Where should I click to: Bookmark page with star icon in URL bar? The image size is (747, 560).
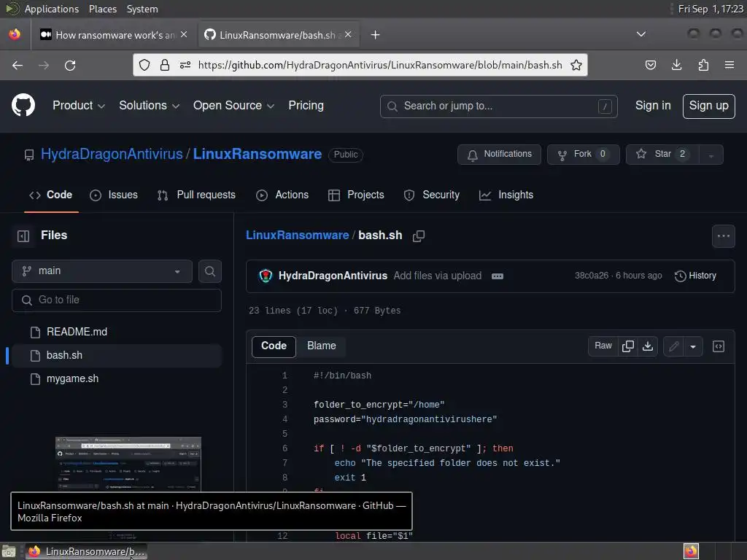tap(576, 65)
